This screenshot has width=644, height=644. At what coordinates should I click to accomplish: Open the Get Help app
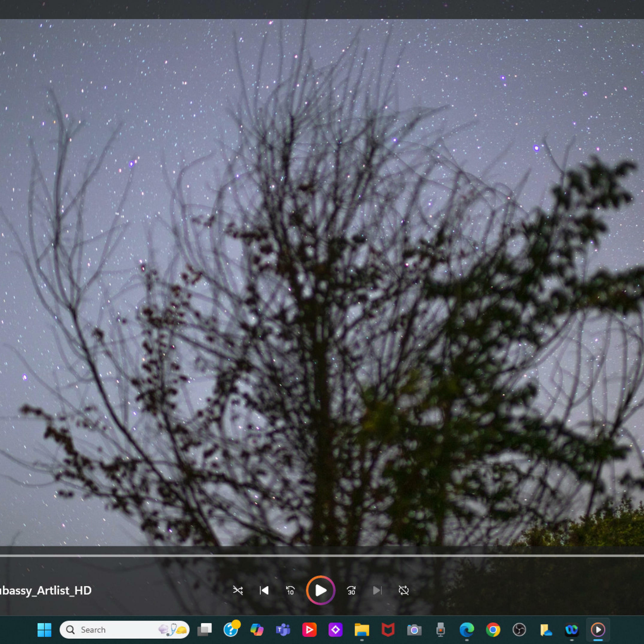[231, 630]
